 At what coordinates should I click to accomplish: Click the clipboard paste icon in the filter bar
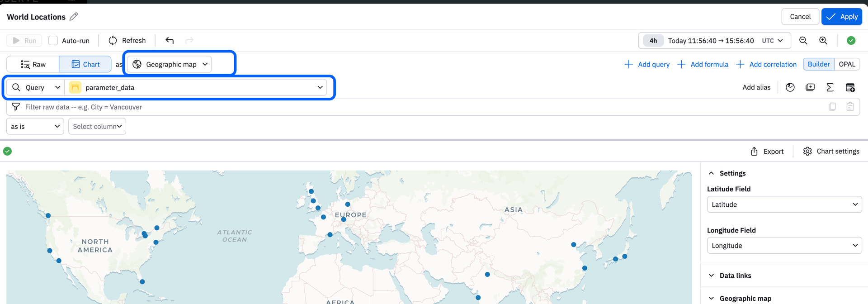pyautogui.click(x=850, y=107)
